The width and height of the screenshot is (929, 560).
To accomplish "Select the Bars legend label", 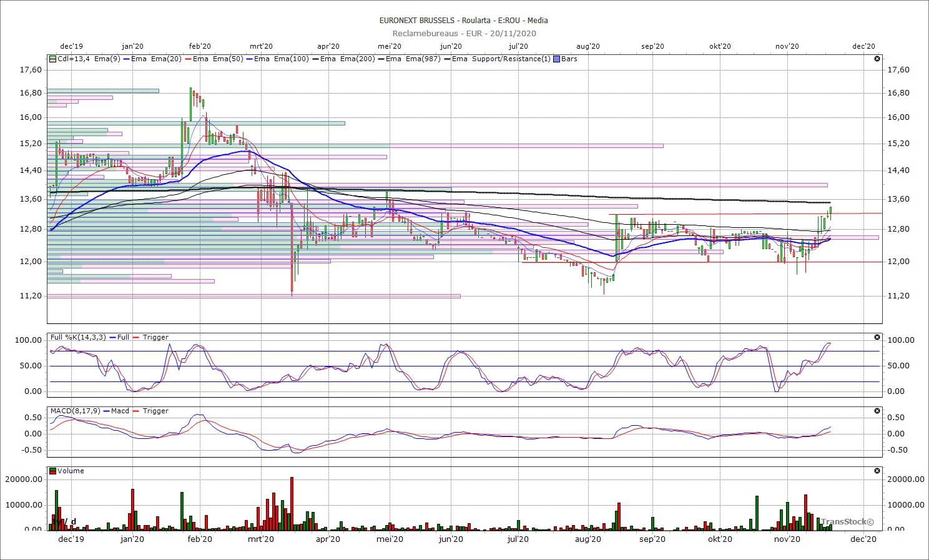I will click(569, 59).
